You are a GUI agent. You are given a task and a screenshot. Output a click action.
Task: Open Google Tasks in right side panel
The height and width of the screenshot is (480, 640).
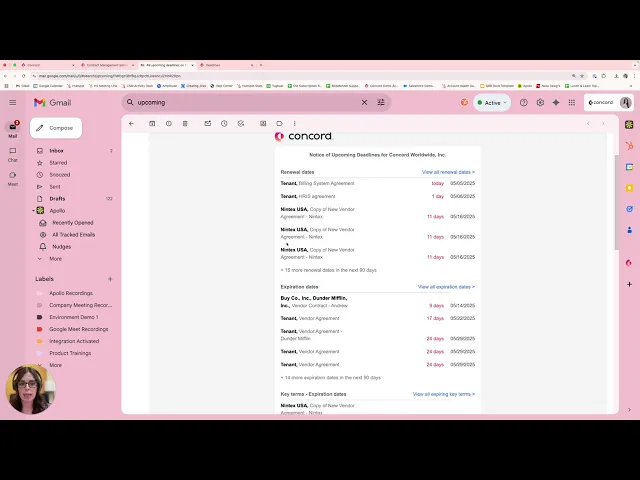[x=629, y=209]
